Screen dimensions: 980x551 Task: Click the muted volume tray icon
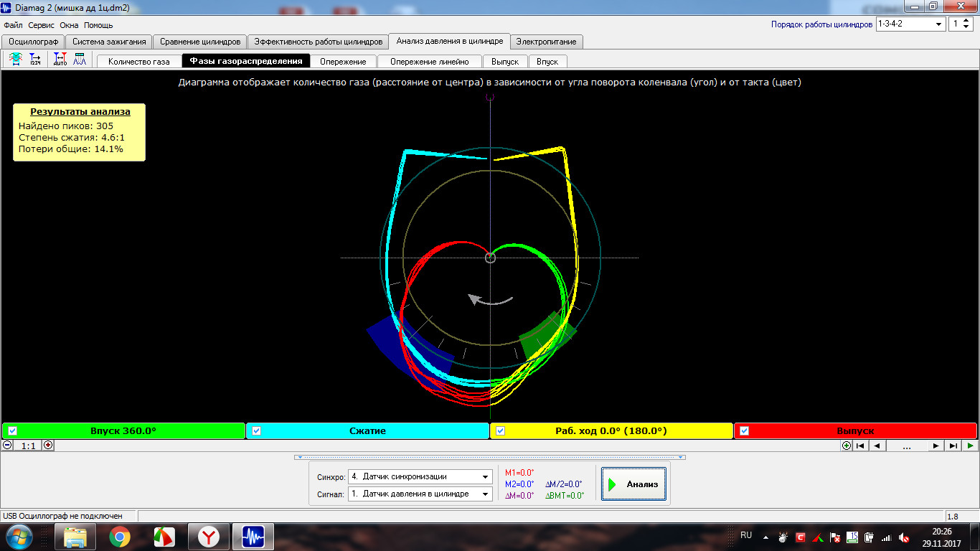(x=904, y=537)
